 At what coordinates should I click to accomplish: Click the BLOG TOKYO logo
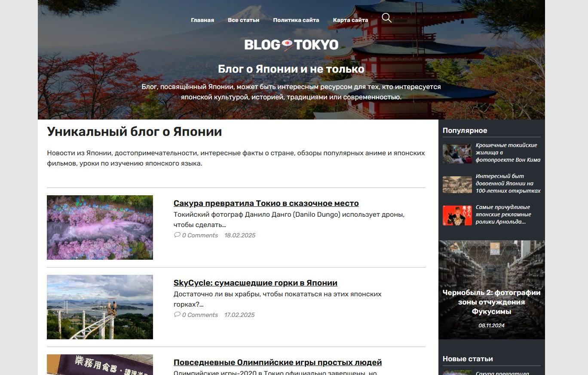291,45
